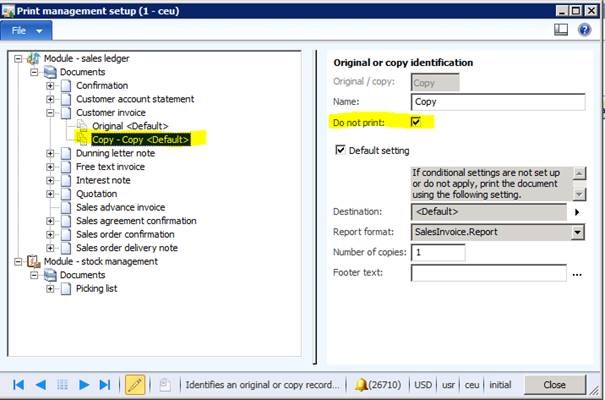Toggle the Default setting checkbox

click(x=340, y=150)
